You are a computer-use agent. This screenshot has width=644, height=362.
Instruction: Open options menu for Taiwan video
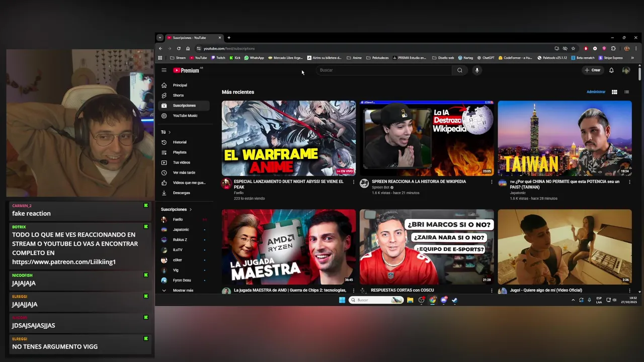(629, 182)
